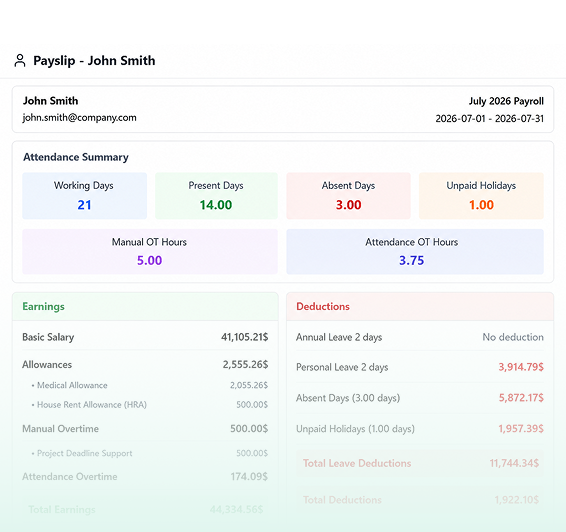566x532 pixels.
Task: Click the 'Annual Leave 2 days' row
Action: click(420, 337)
